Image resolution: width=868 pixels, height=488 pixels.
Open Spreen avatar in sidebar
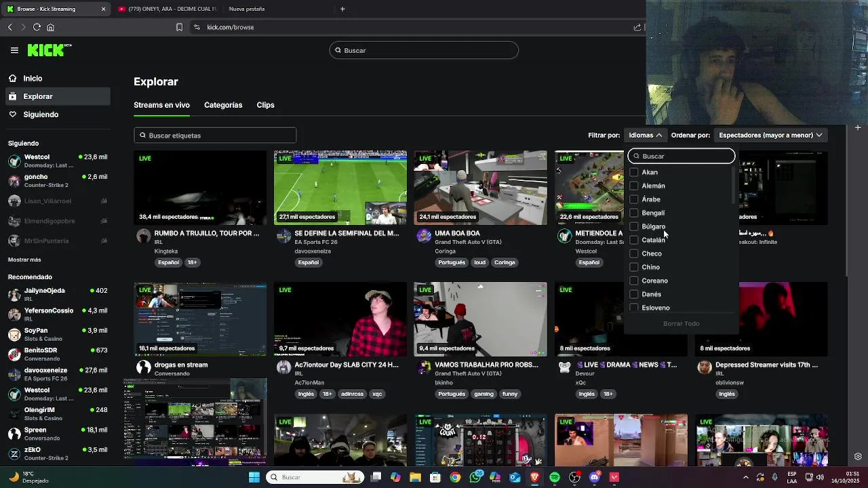[x=14, y=434]
